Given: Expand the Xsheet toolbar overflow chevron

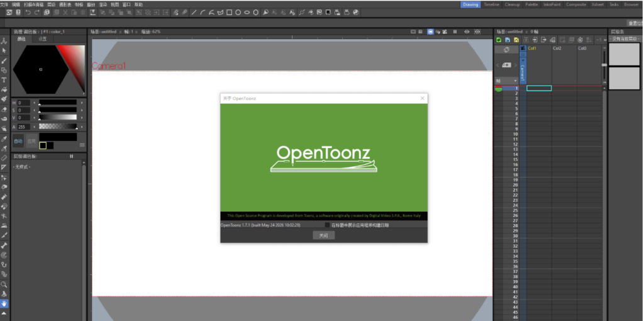Looking at the screenshot, I should pos(605,40).
